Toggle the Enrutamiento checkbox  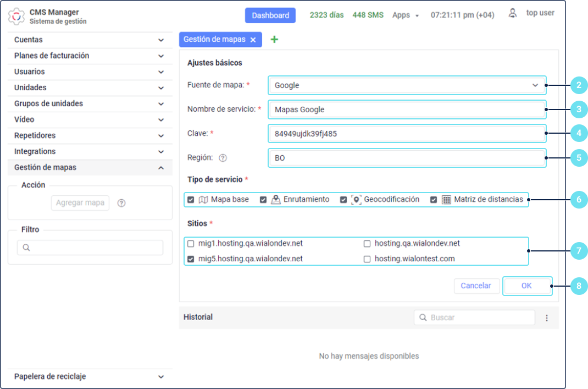(x=263, y=200)
